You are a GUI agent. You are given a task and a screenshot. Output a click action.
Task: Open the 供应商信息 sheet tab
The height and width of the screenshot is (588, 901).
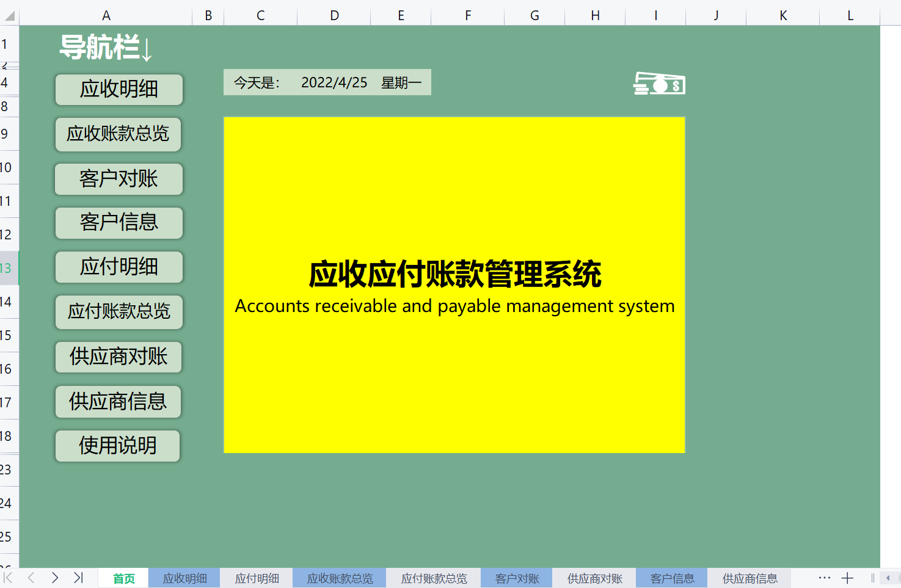750,578
